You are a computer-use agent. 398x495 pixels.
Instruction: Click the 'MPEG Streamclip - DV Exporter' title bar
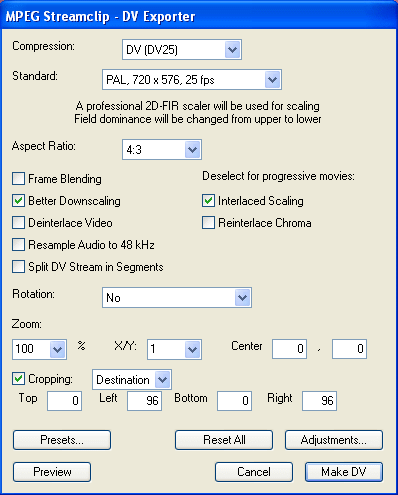pos(199,16)
